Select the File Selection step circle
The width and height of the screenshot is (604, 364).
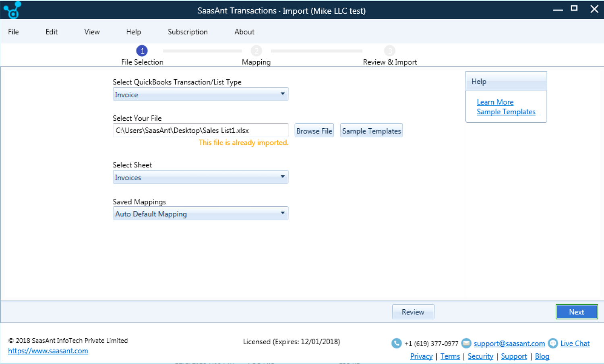tap(142, 51)
